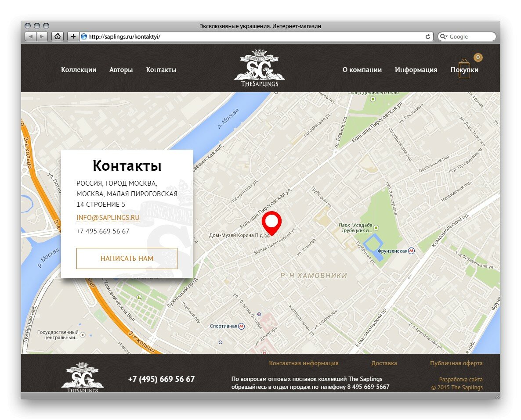Click The Saplings logo in the header
The width and height of the screenshot is (521, 420).
click(x=260, y=68)
